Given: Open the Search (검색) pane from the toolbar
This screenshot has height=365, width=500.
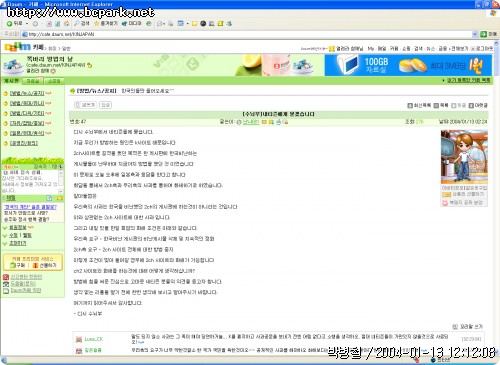Looking at the screenshot, I should coord(82,24).
